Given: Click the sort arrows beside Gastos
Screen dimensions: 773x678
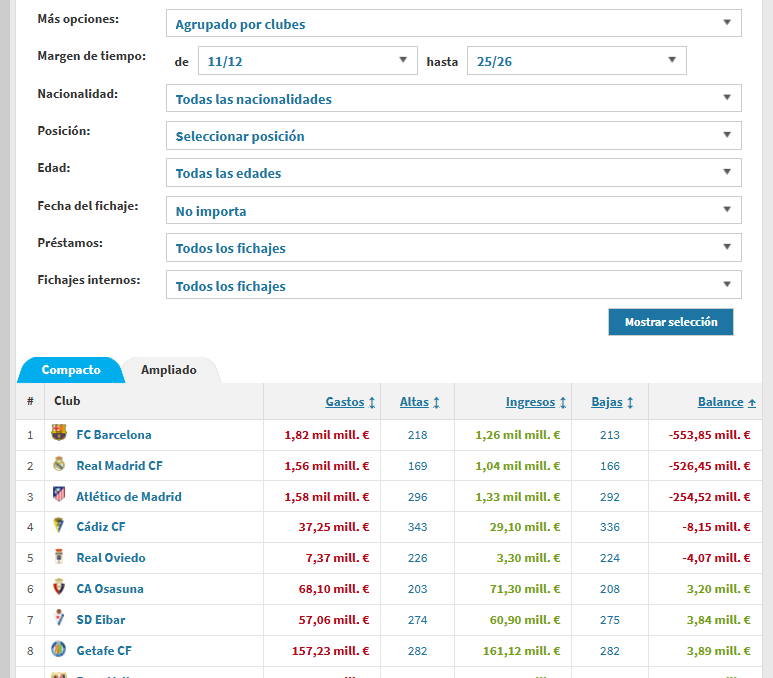Looking at the screenshot, I should point(372,402).
